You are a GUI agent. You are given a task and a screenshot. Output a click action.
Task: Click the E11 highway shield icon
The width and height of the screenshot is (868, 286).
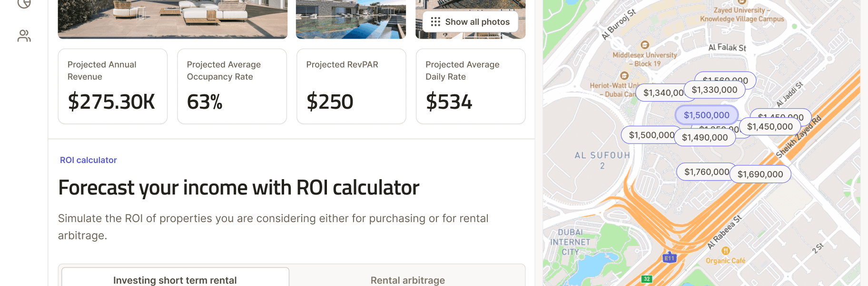click(x=670, y=257)
